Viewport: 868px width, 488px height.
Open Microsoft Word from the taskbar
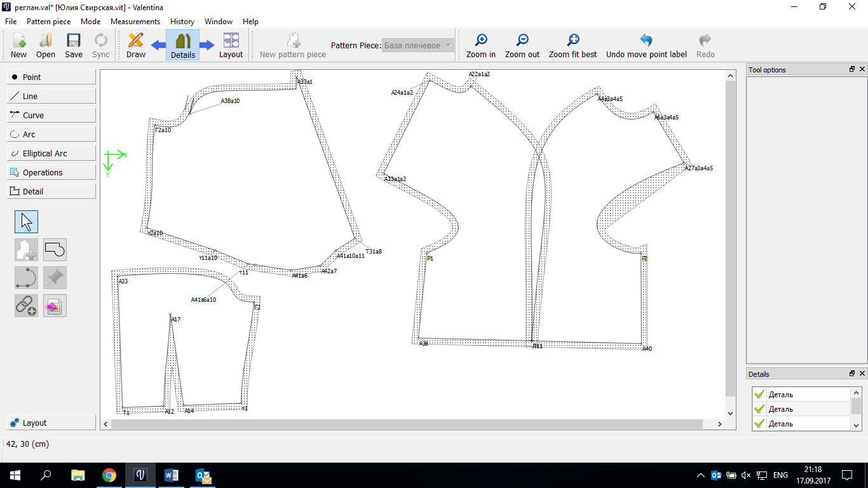(172, 475)
